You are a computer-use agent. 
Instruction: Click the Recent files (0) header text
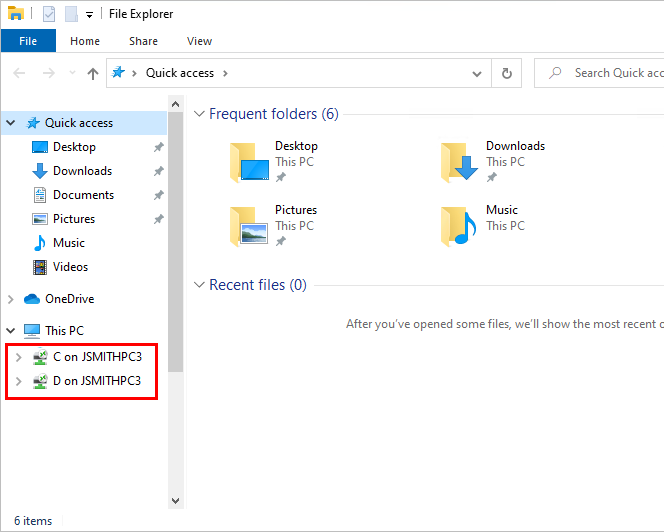pyautogui.click(x=258, y=285)
